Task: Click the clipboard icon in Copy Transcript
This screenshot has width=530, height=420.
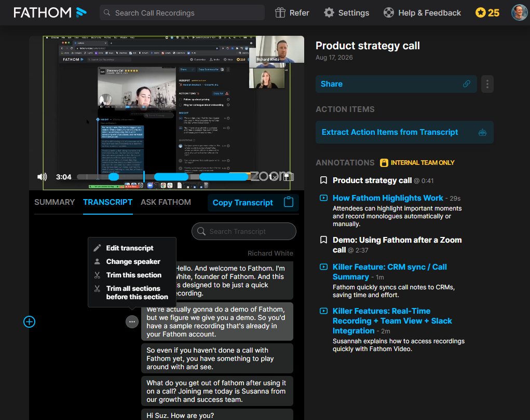Action: pos(288,202)
